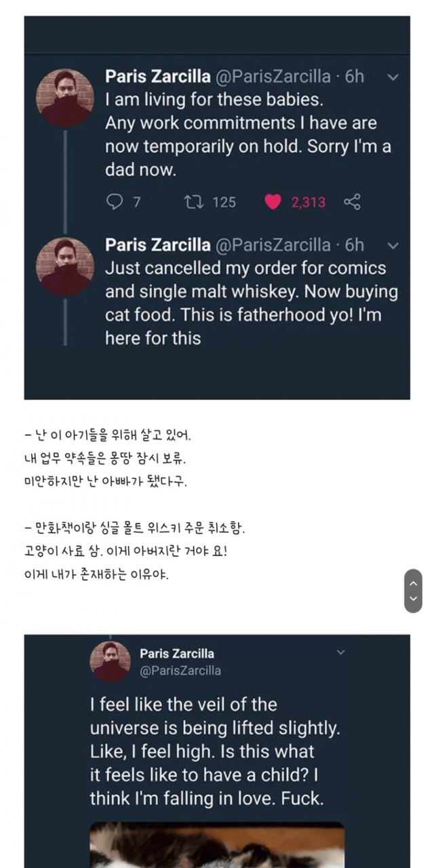
Task: Like the tweet with the heart icon
Action: (x=273, y=202)
